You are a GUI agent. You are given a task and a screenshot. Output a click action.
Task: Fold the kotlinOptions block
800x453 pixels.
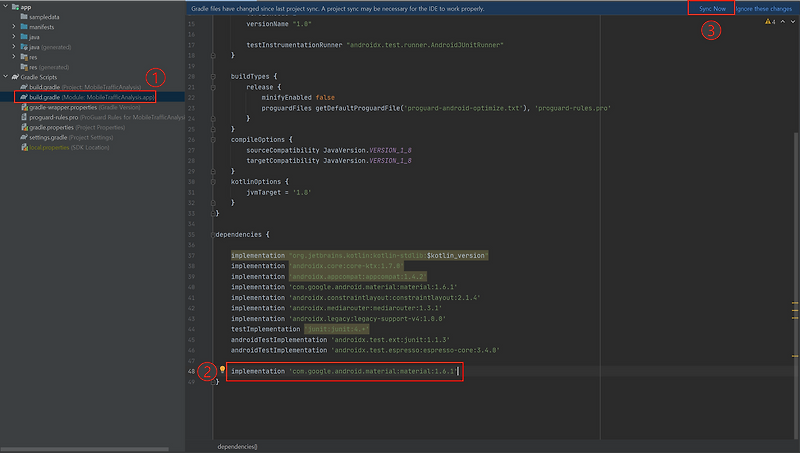(x=213, y=182)
